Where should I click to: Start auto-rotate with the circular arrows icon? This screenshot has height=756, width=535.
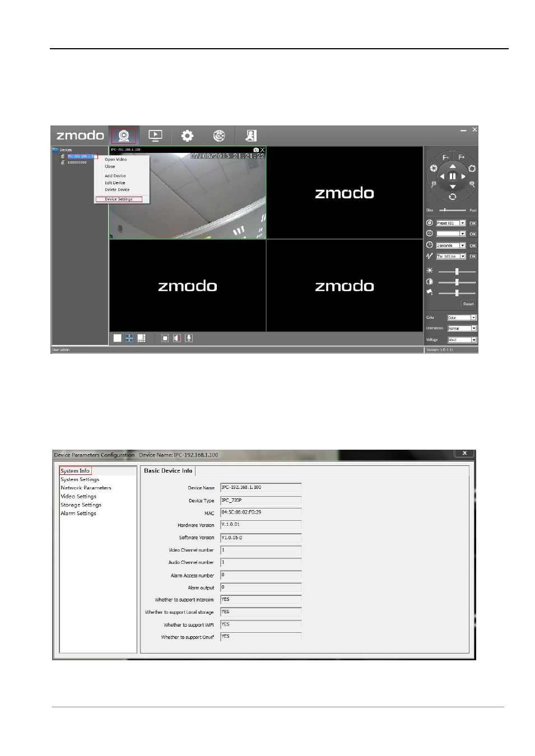[453, 197]
